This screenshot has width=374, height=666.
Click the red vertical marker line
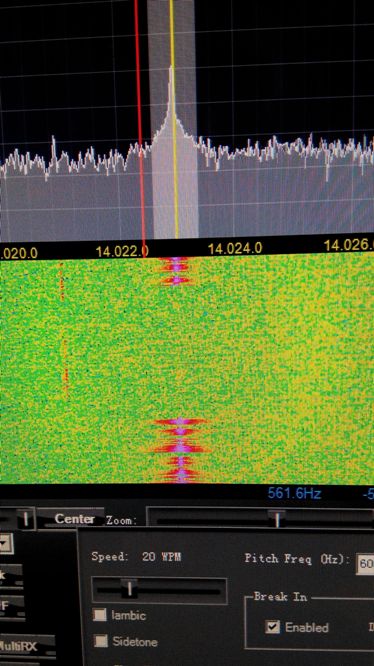pos(140,127)
